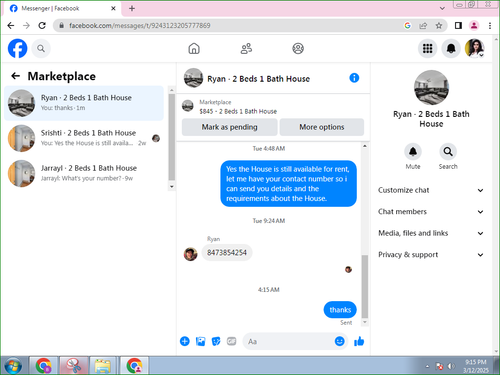500x375 pixels.
Task: Search in conversation with magnifier icon
Action: [448, 152]
